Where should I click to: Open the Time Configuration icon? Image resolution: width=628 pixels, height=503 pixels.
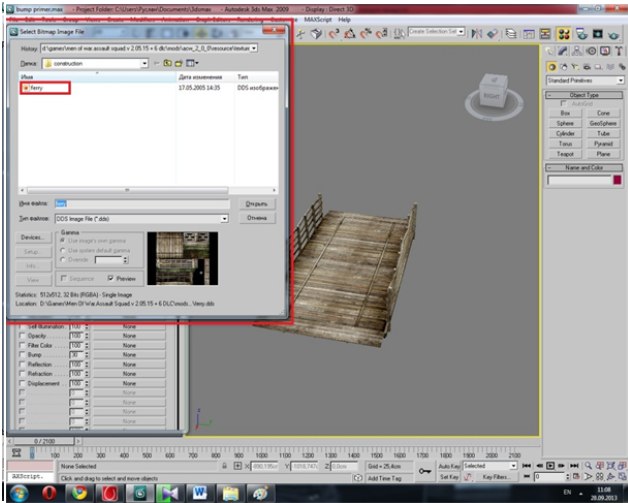[x=577, y=477]
